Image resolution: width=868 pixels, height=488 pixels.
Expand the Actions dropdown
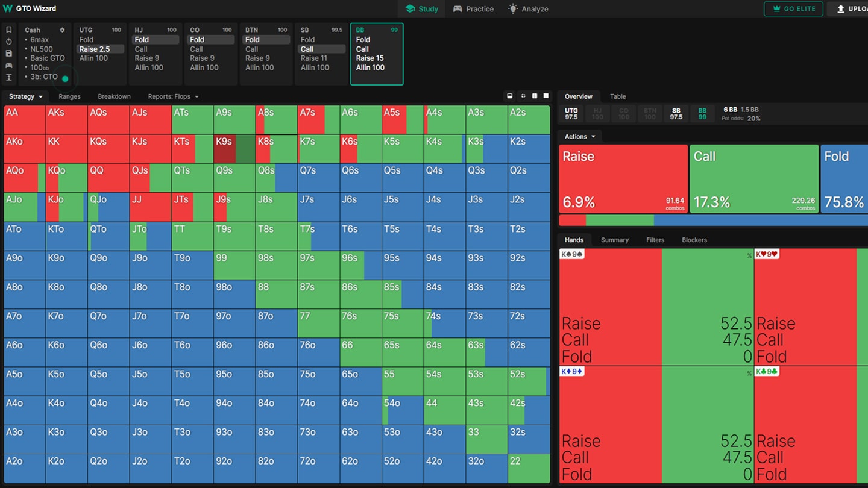point(580,137)
